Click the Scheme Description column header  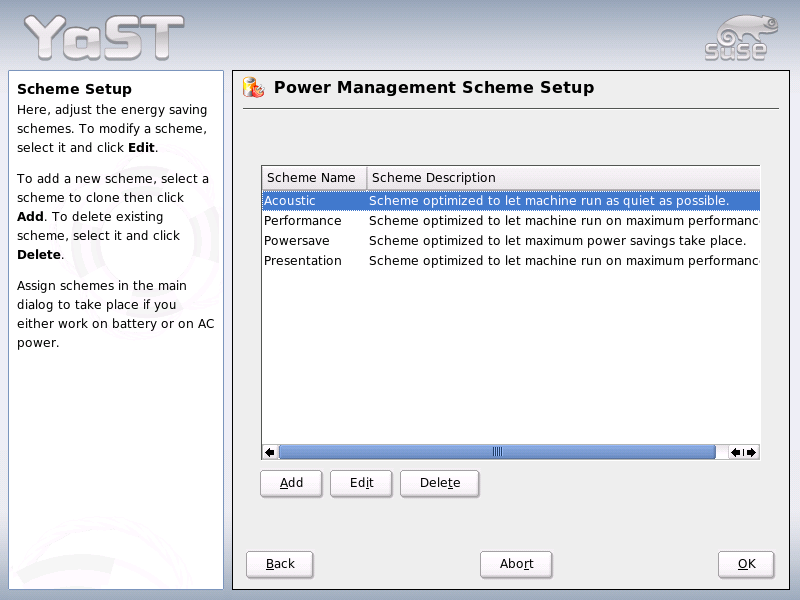point(563,178)
